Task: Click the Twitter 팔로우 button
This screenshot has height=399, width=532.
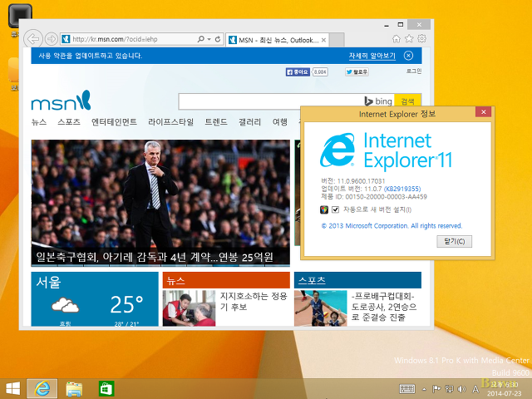Action: (357, 72)
